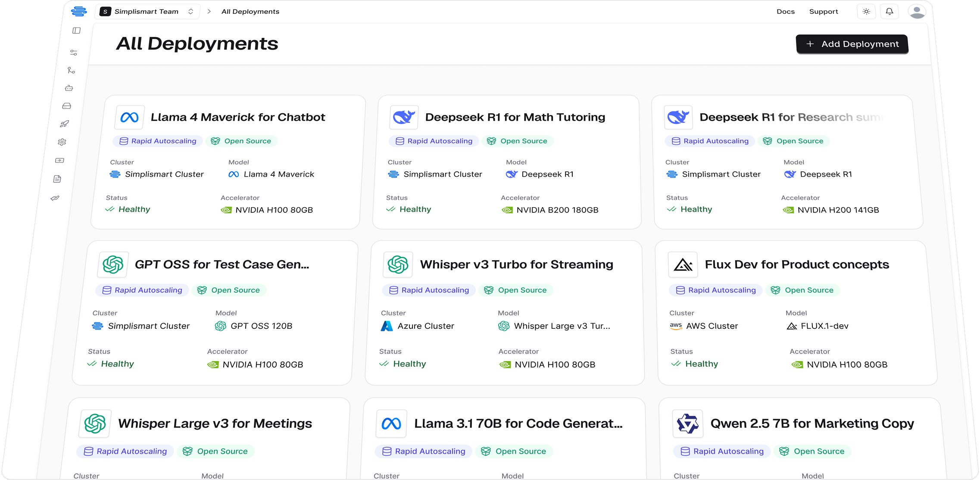Open Deepseek R1 for Math Tutoring deployment
980x480 pixels.
point(515,117)
